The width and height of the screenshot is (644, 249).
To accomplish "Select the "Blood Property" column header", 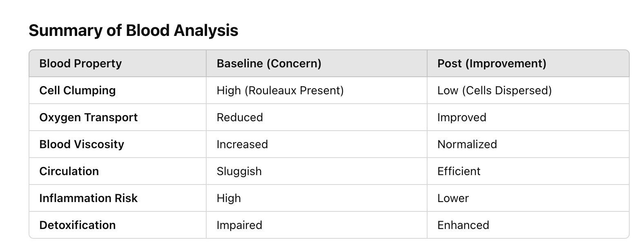I will click(80, 64).
